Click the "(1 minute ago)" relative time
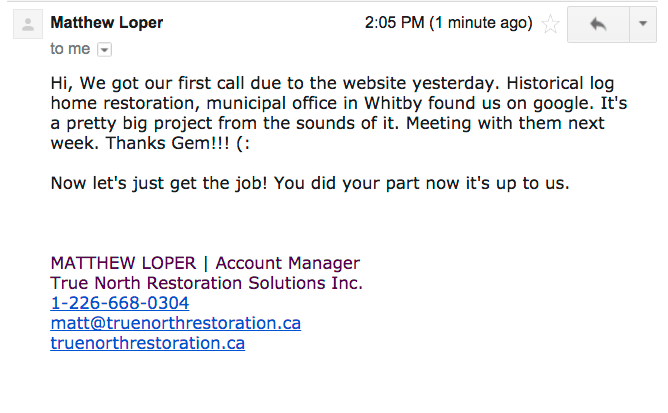The image size is (668, 413). coord(481,23)
